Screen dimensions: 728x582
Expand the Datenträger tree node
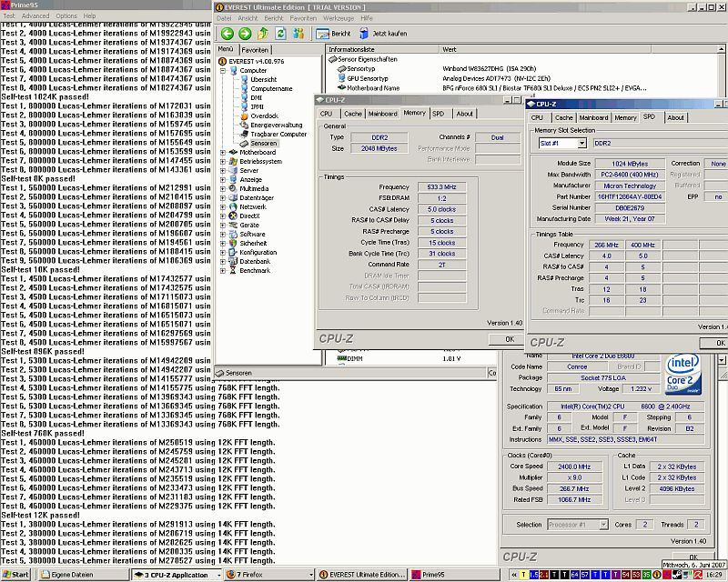point(223,197)
